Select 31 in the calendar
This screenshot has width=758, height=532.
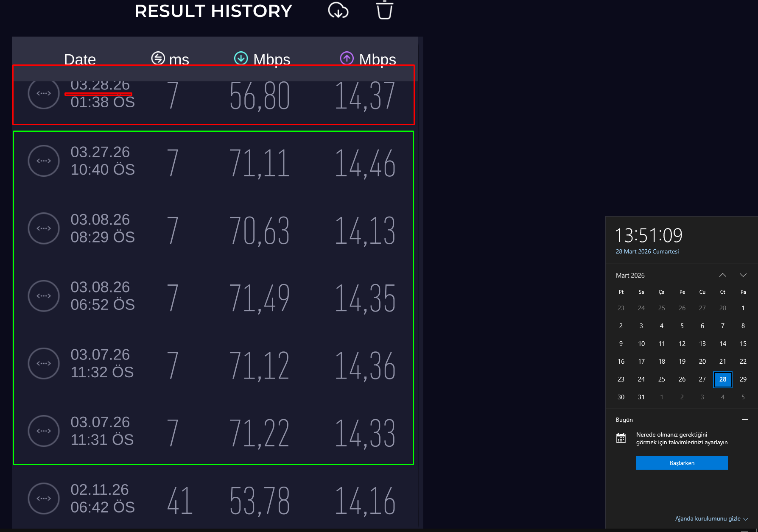(x=641, y=397)
